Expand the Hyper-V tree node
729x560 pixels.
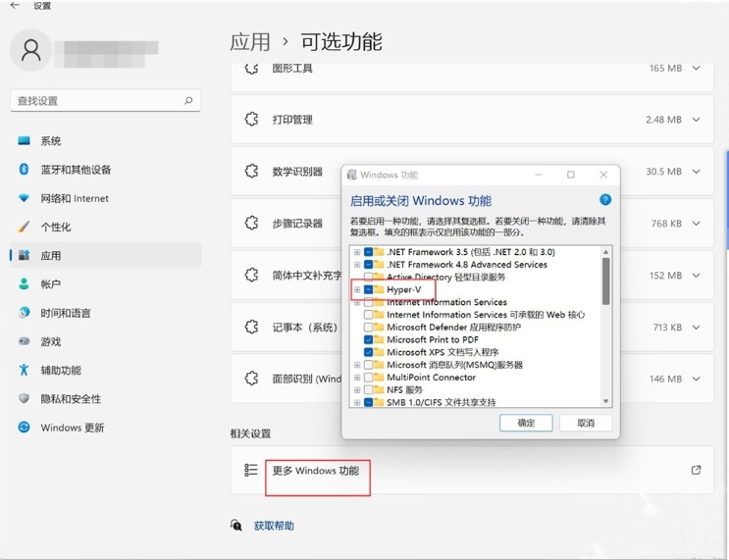pos(357,289)
